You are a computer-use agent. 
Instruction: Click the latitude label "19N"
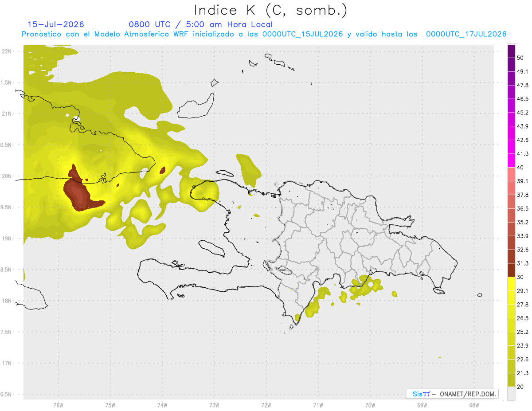[8, 239]
